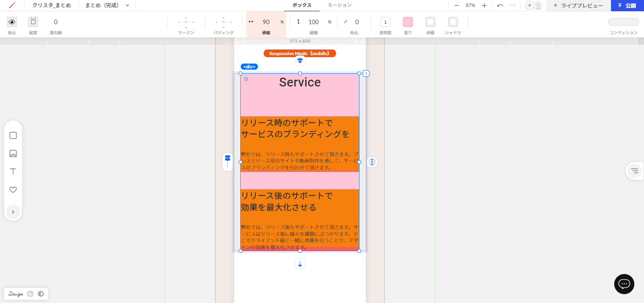Click the STUDIO logo icon at top left

(12, 5)
